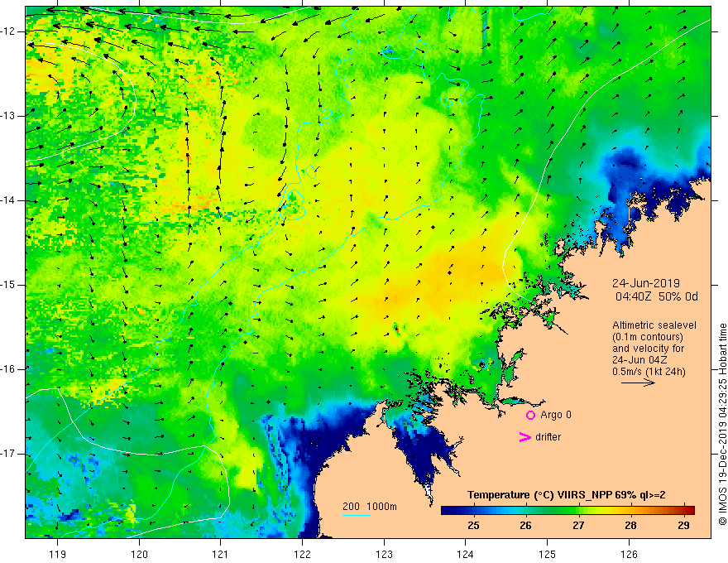Click the -16 latitude axis label
The width and height of the screenshot is (728, 563).
coord(8,369)
